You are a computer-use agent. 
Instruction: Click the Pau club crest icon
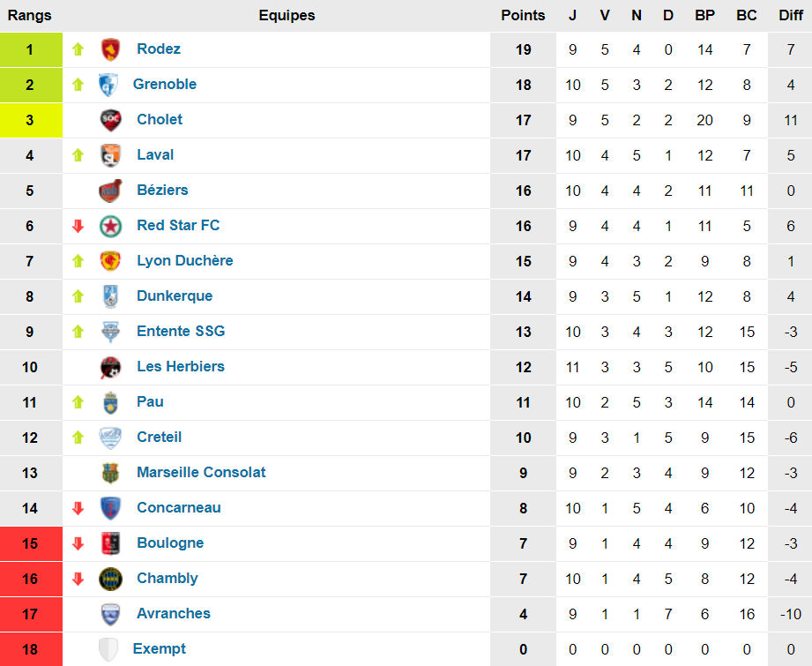point(110,402)
